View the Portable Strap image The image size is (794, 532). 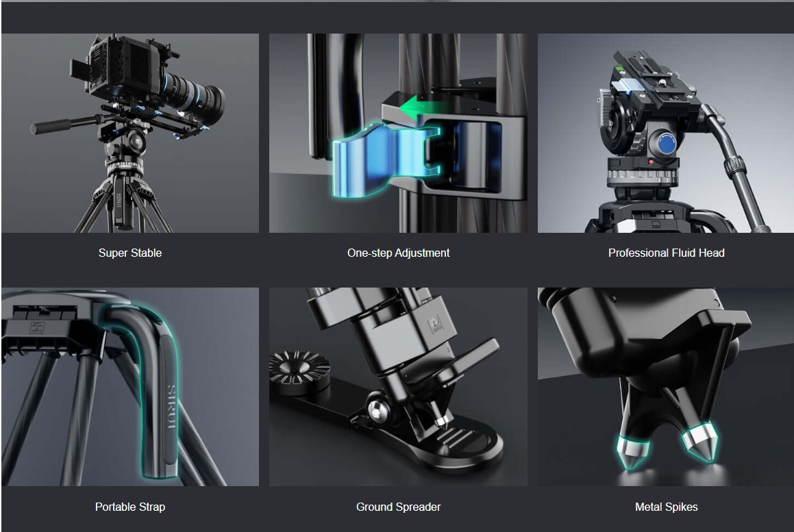coord(130,387)
